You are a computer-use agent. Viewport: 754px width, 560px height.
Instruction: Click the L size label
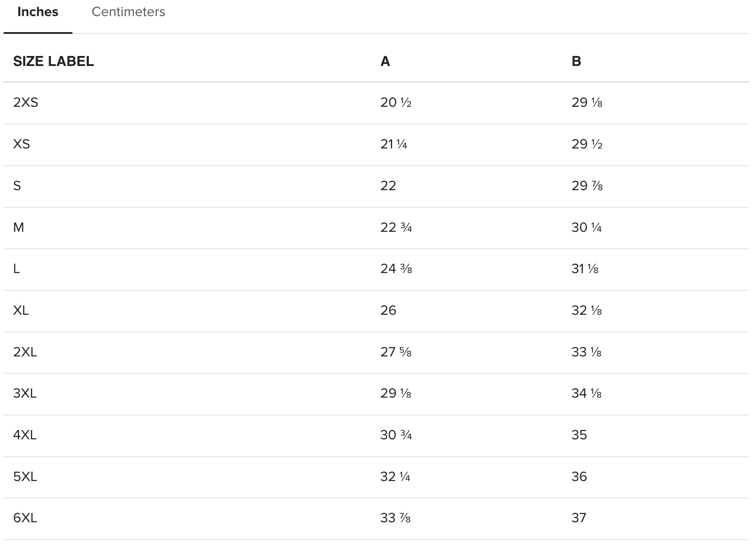click(17, 269)
